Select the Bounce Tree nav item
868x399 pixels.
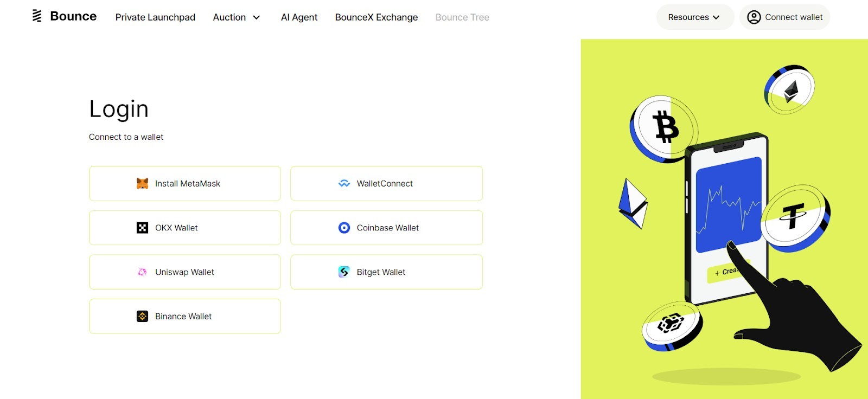click(x=462, y=17)
